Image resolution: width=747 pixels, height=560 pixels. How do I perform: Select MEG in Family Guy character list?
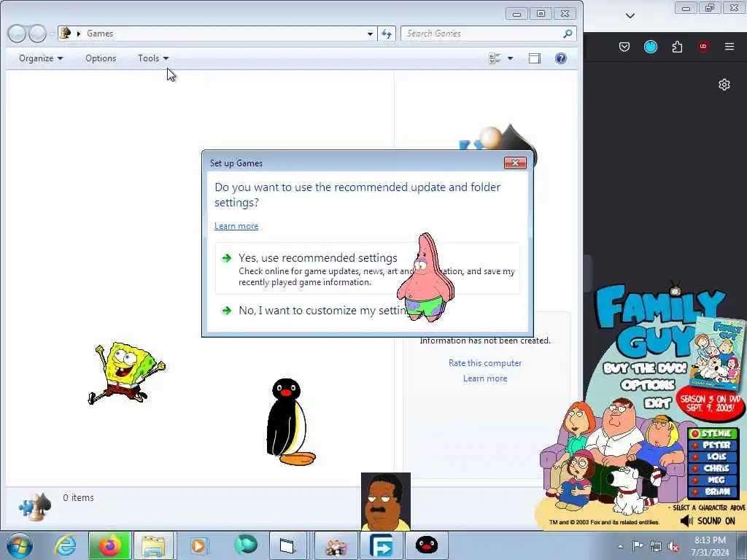point(713,480)
